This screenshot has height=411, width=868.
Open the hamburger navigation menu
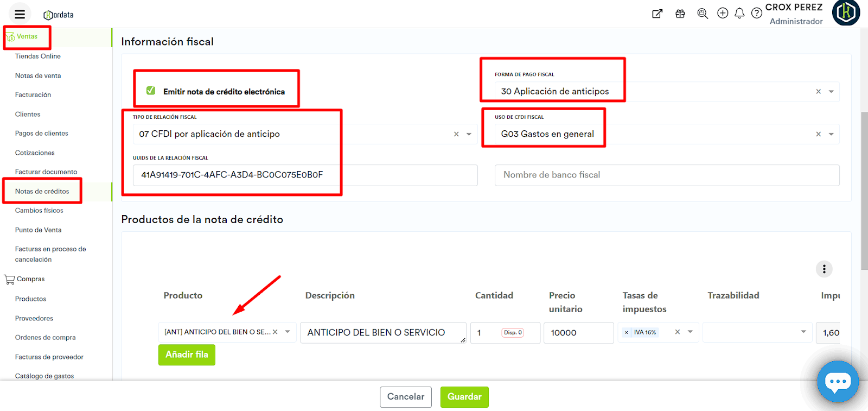[x=20, y=14]
